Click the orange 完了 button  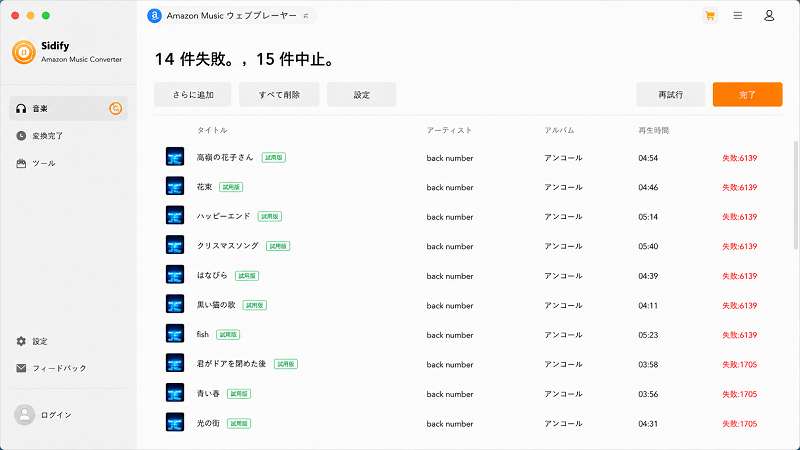coord(747,94)
